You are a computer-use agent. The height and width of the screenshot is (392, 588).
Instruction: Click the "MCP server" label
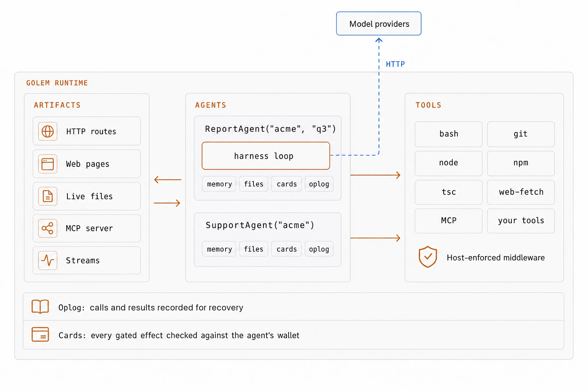[x=89, y=229]
